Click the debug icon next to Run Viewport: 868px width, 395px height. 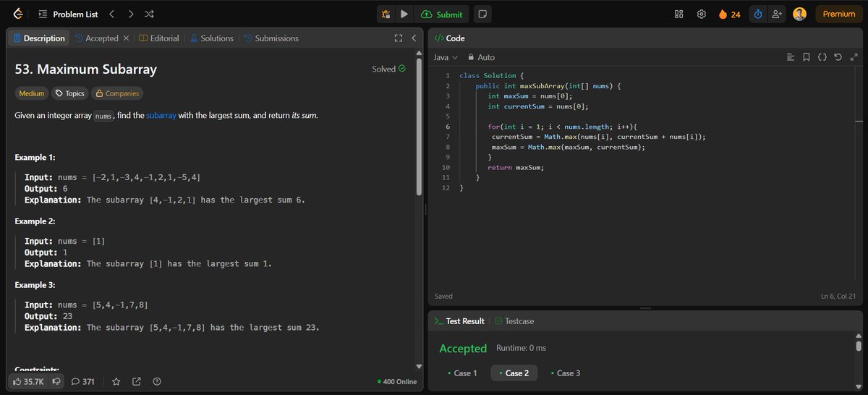(x=386, y=14)
